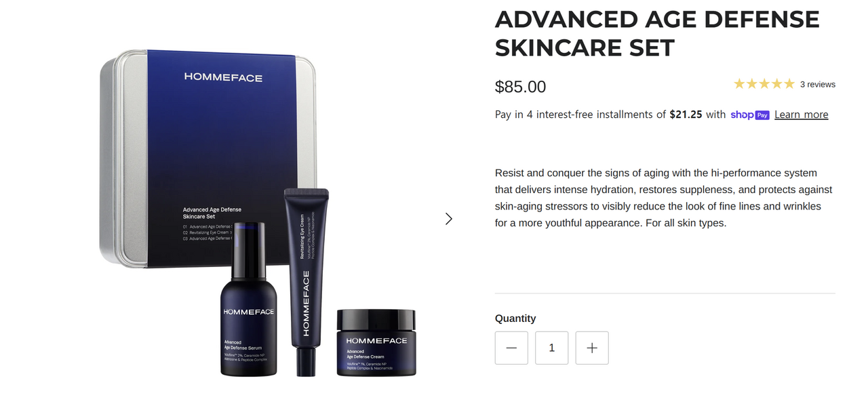Select the Advanced Age Defense Skincare Set title
The height and width of the screenshot is (408, 868).
pyautogui.click(x=657, y=33)
